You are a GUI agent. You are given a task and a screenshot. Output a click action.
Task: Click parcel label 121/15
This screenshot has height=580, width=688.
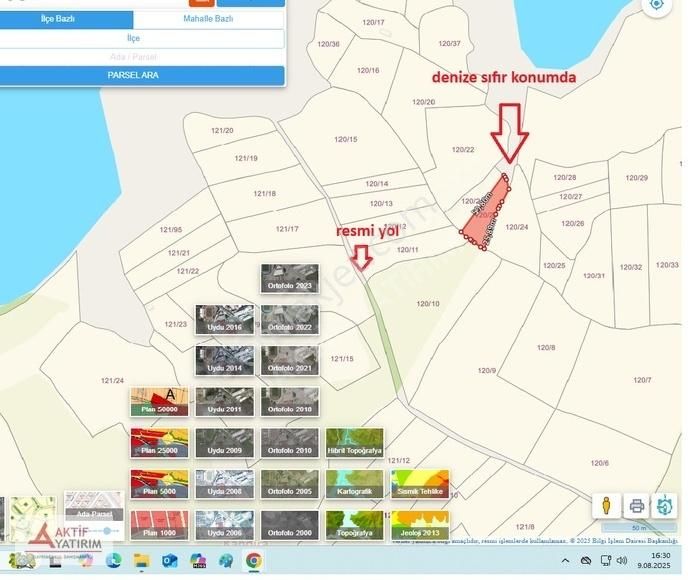point(342,358)
